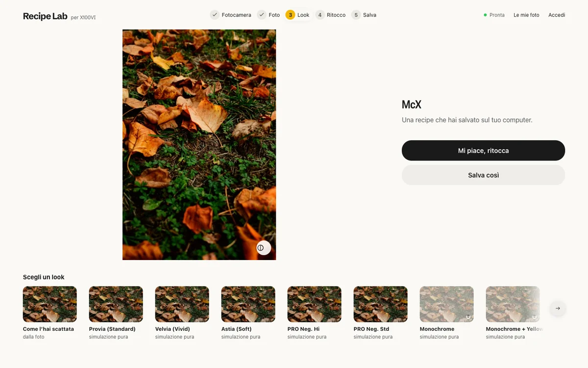The width and height of the screenshot is (588, 368).
Task: Click the "Salva così" button
Action: (483, 175)
